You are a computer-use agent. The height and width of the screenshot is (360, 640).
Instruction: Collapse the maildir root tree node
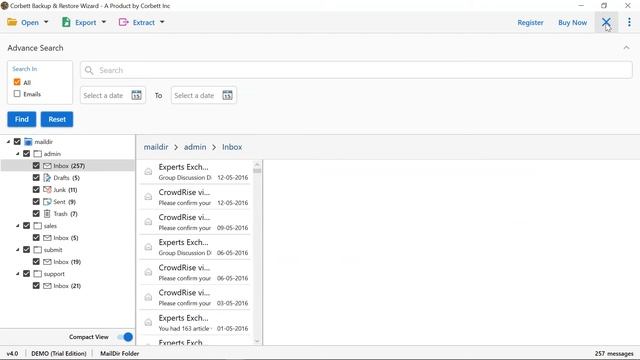tap(8, 142)
